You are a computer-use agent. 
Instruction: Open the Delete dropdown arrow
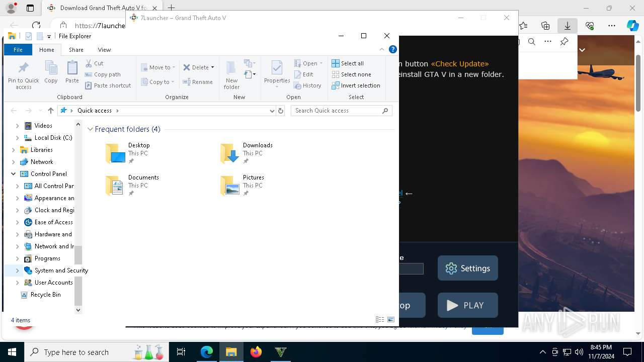coord(212,67)
